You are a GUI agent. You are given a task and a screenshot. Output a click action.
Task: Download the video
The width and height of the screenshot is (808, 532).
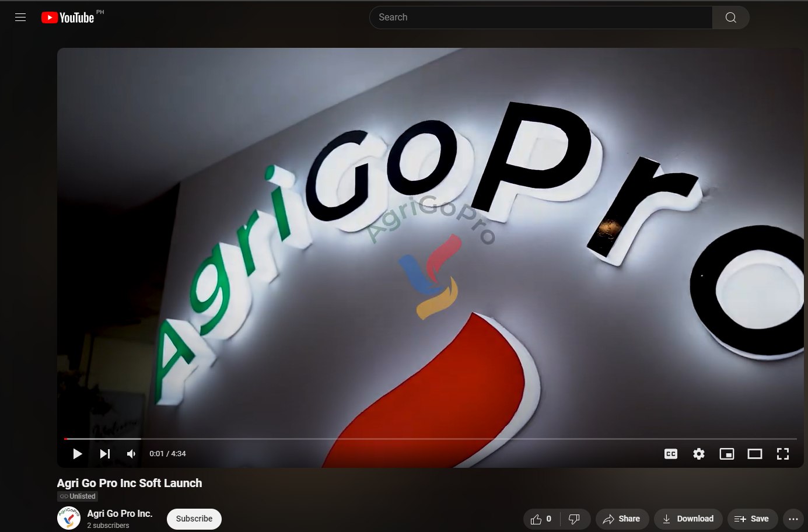(x=688, y=519)
